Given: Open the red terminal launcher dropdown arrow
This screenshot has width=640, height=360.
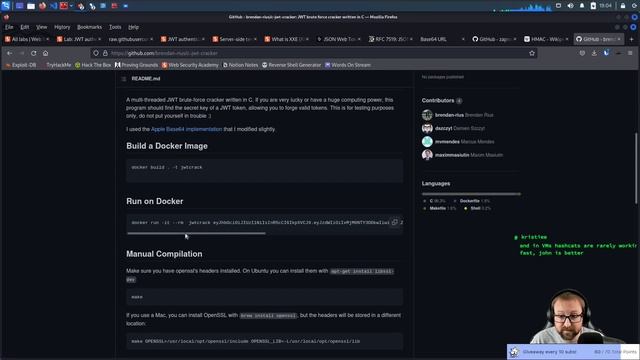Looking at the screenshot, I should [71, 6].
